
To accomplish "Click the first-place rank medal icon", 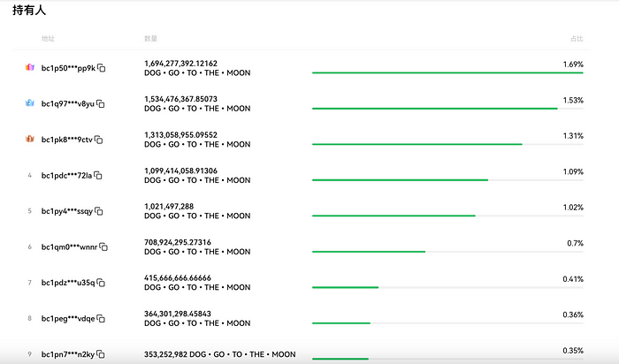I will click(29, 68).
